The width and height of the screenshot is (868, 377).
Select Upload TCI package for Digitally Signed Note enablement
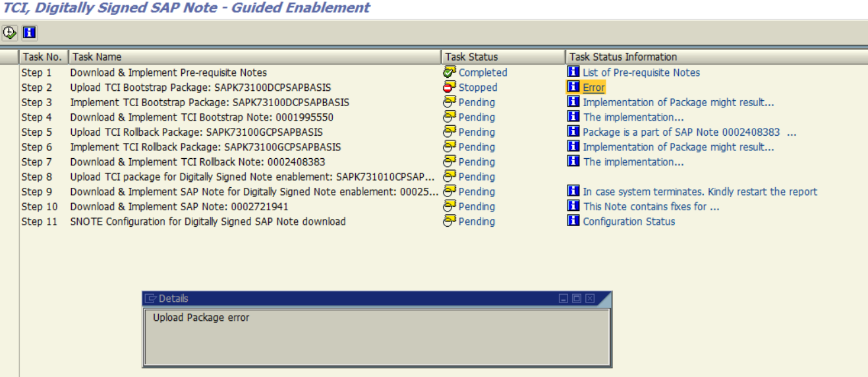pyautogui.click(x=252, y=177)
